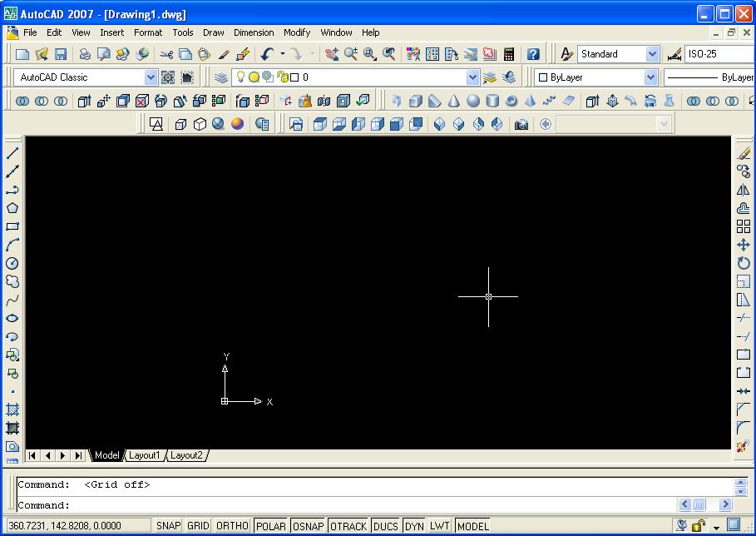Screen dimensions: 756x536
Task: Click the layer 0 color square
Action: coord(294,77)
